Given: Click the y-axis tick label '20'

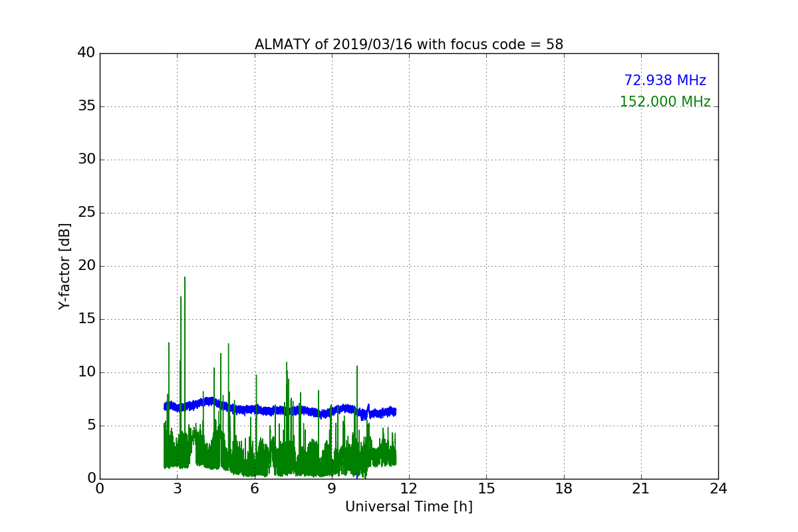Looking at the screenshot, I should point(86,266).
